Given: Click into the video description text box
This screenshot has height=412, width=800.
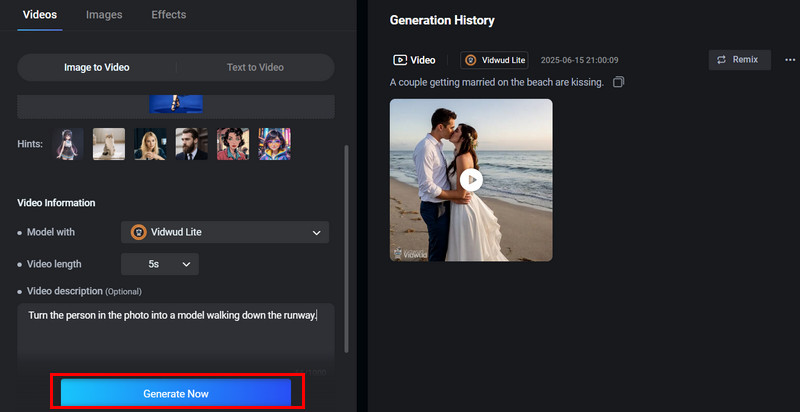Looking at the screenshot, I should click(x=175, y=340).
